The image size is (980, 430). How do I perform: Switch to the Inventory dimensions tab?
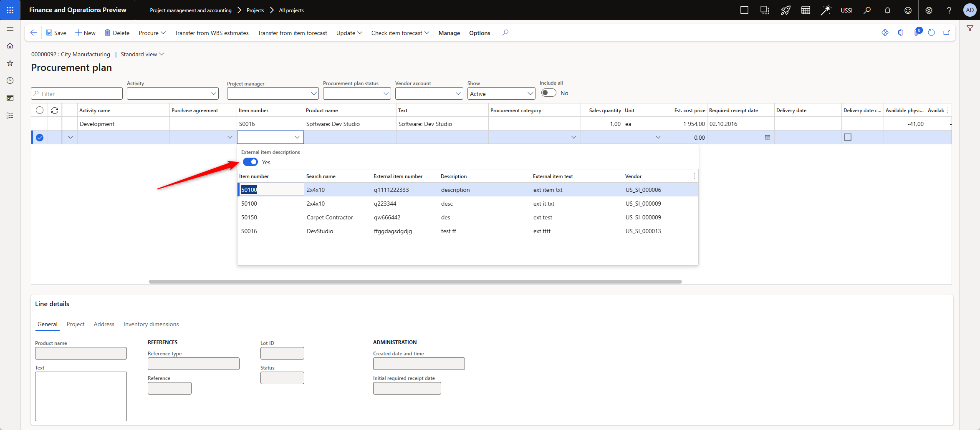click(151, 324)
